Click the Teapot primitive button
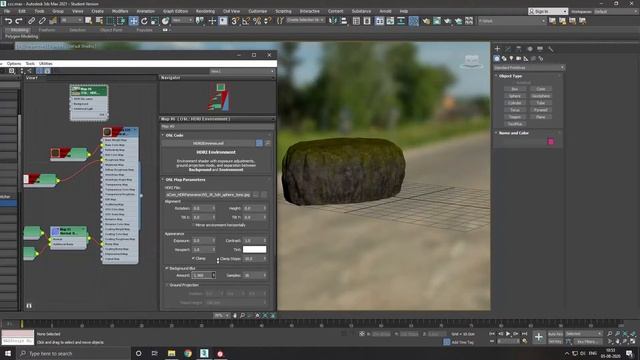This screenshot has width=640, height=360. (515, 116)
